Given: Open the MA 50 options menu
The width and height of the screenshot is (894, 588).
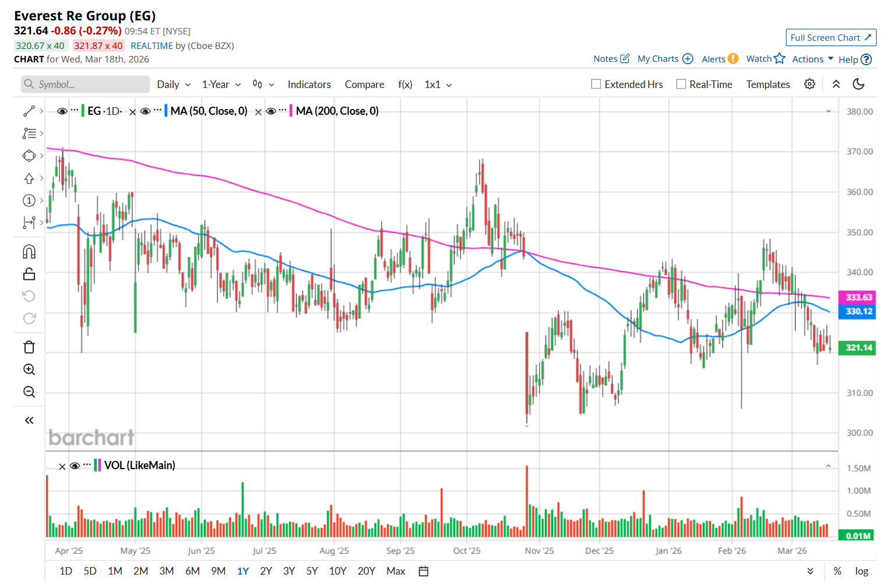Looking at the screenshot, I should (x=157, y=110).
